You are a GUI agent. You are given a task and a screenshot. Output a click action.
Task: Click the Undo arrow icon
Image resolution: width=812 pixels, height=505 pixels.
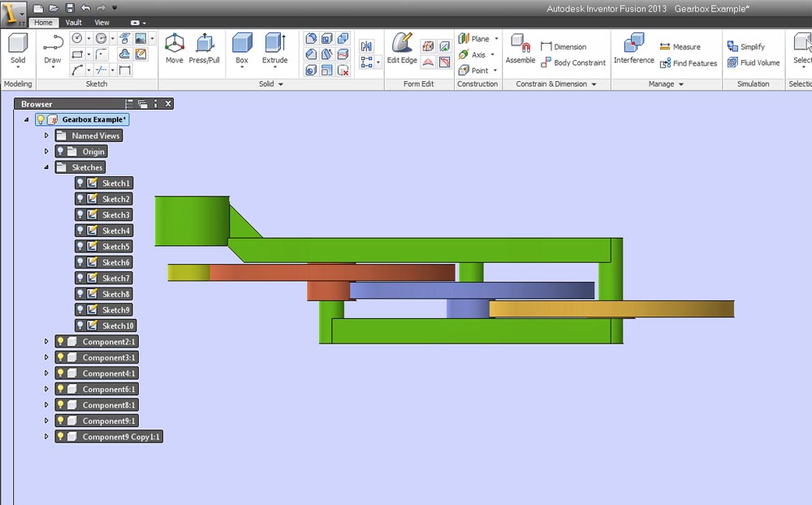(85, 8)
